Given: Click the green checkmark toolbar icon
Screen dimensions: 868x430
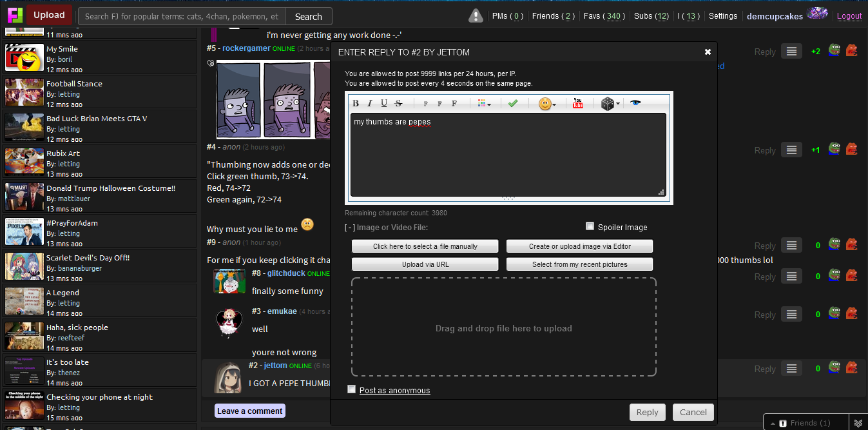Looking at the screenshot, I should (513, 103).
